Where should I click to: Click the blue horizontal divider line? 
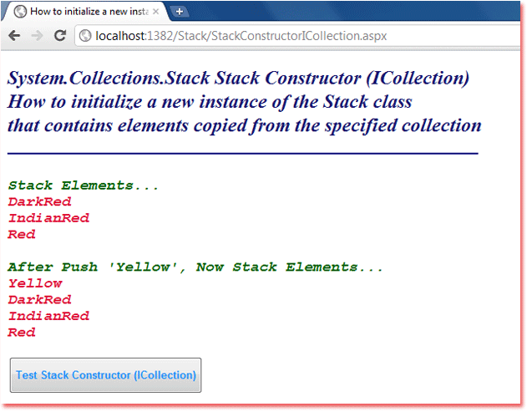tap(243, 154)
